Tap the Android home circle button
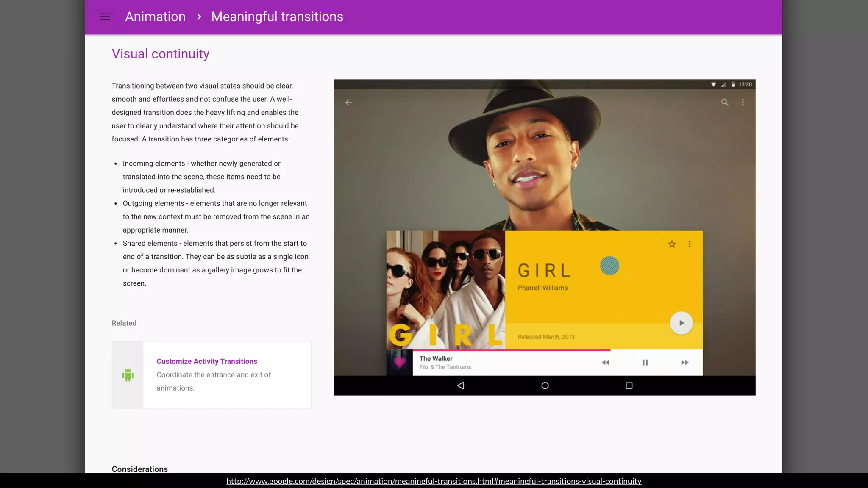 545,385
